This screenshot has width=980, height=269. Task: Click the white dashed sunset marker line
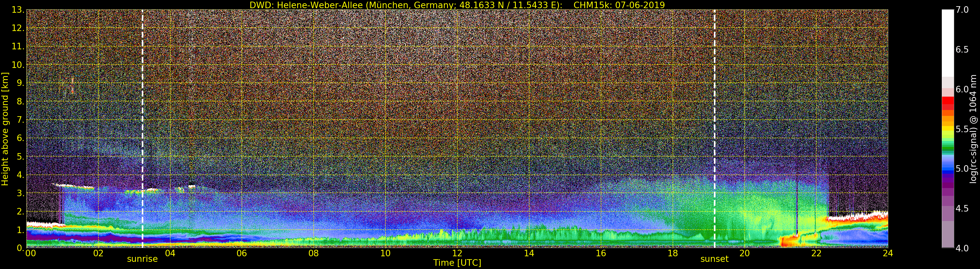click(715, 129)
